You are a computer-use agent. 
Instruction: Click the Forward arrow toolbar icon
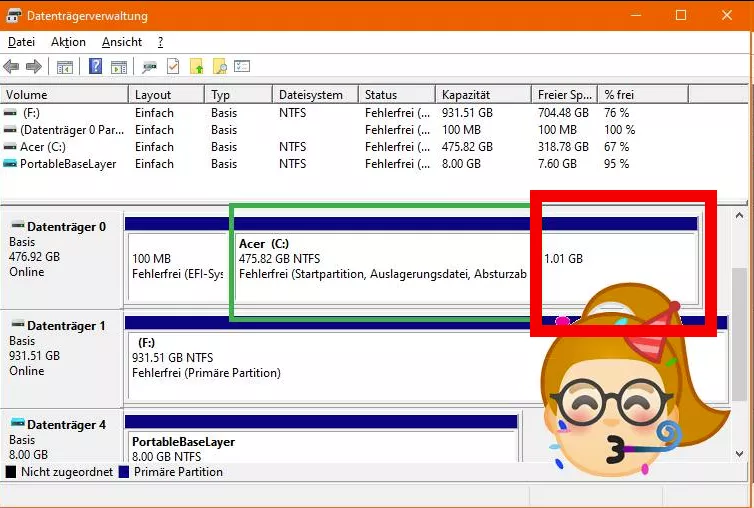34,66
